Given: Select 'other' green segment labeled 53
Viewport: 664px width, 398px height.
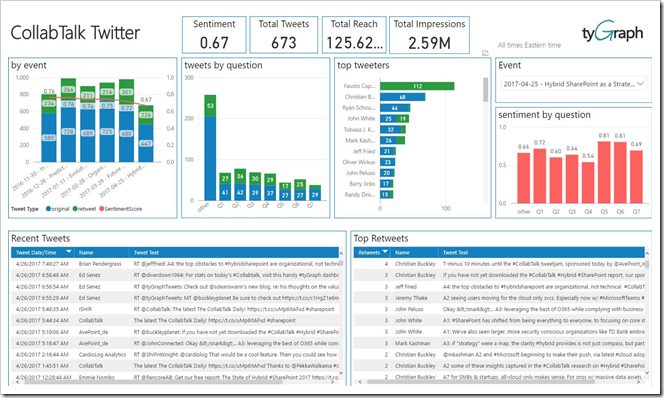Looking at the screenshot, I should tap(210, 106).
